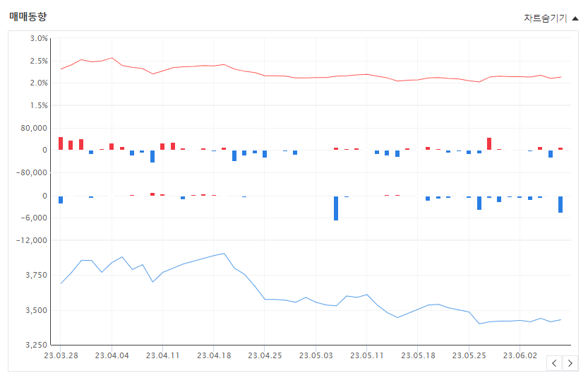Click the 23.04.04 date label
The width and height of the screenshot is (588, 378).
click(112, 355)
